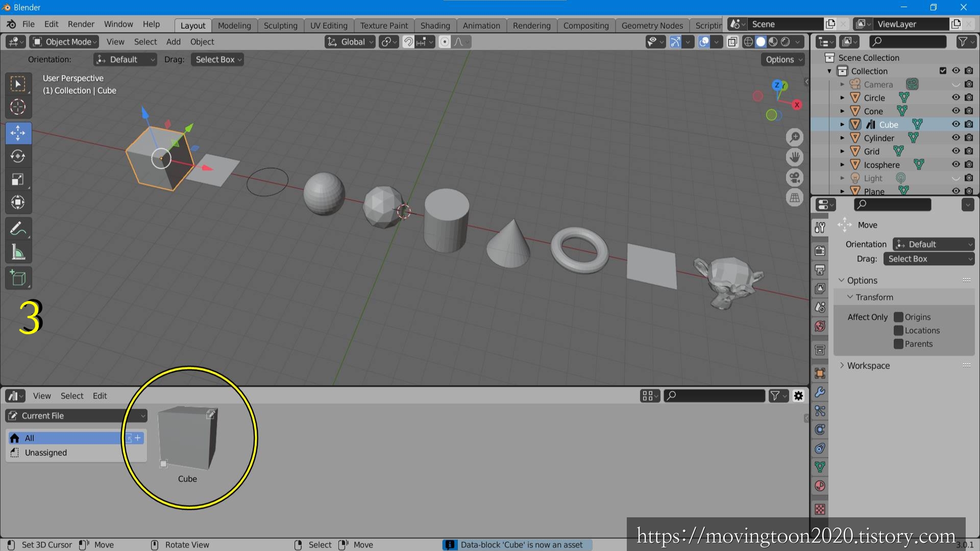Collapse the Transform subpanel
Screen dimensions: 980x551
click(x=850, y=297)
